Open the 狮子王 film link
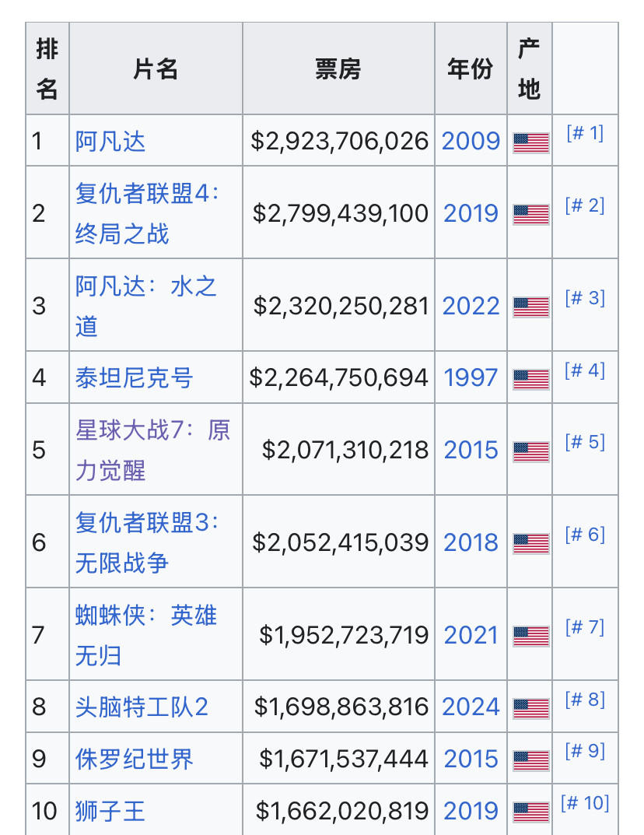The image size is (644, 835). tap(110, 811)
